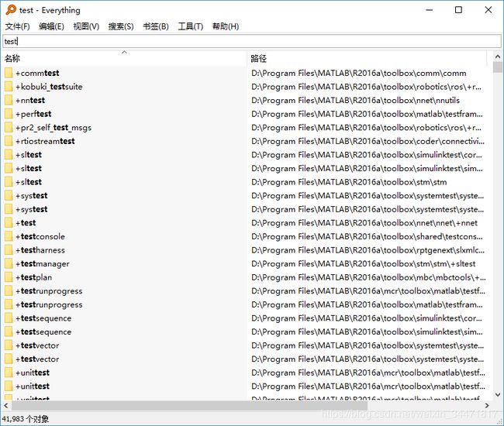This screenshot has height=426, width=504.
Task: Click the right arrow of horizontal scrollbar
Action: click(487, 405)
